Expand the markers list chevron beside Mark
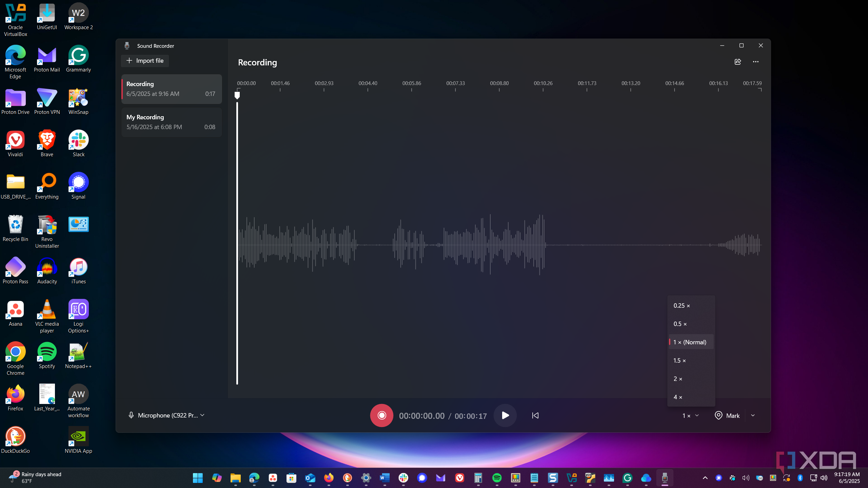Image resolution: width=868 pixels, height=488 pixels. [x=753, y=415]
